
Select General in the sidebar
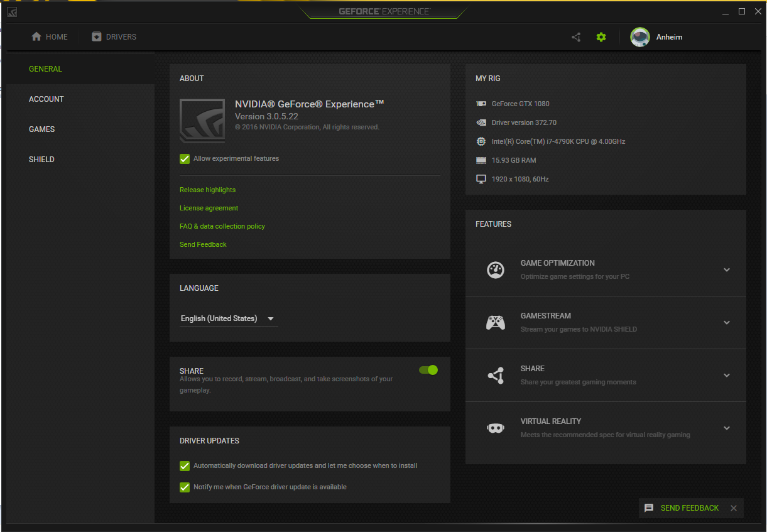pos(80,69)
